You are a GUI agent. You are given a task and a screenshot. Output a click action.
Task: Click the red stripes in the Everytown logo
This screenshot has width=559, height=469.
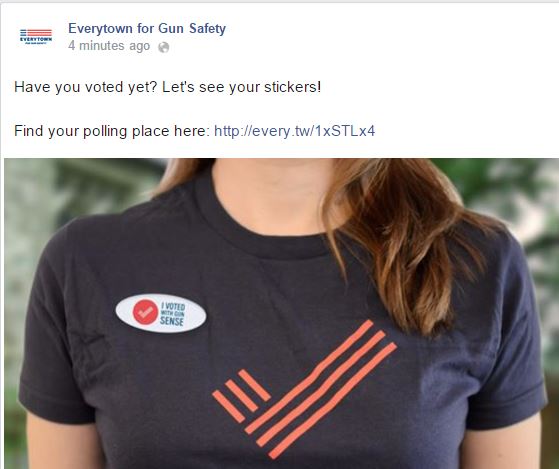click(x=40, y=33)
